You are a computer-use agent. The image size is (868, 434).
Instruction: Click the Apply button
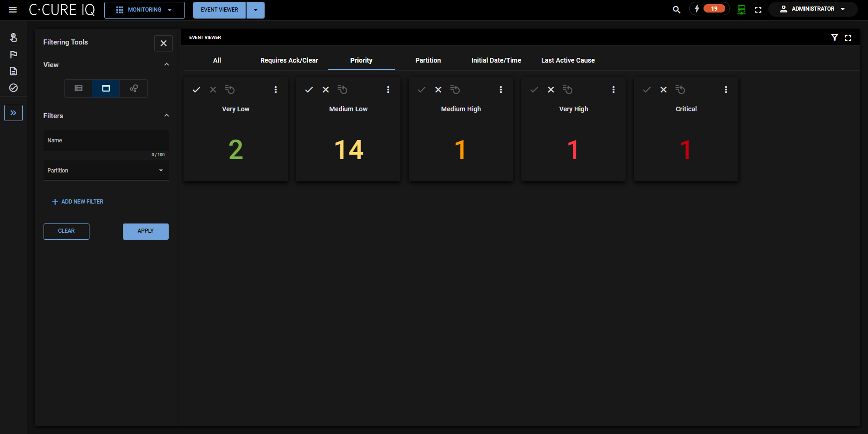click(x=146, y=231)
